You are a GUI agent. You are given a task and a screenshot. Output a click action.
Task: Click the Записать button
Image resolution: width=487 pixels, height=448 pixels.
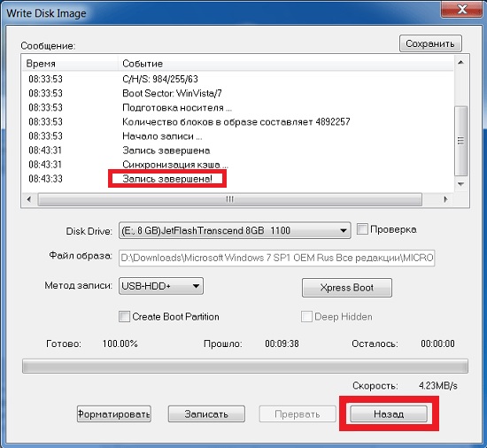coord(206,413)
